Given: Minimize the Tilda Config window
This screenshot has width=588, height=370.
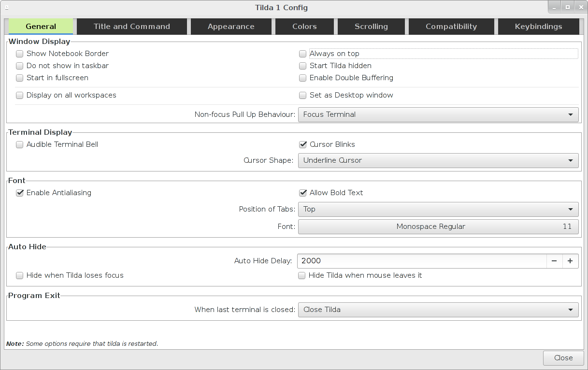Looking at the screenshot, I should 555,7.
